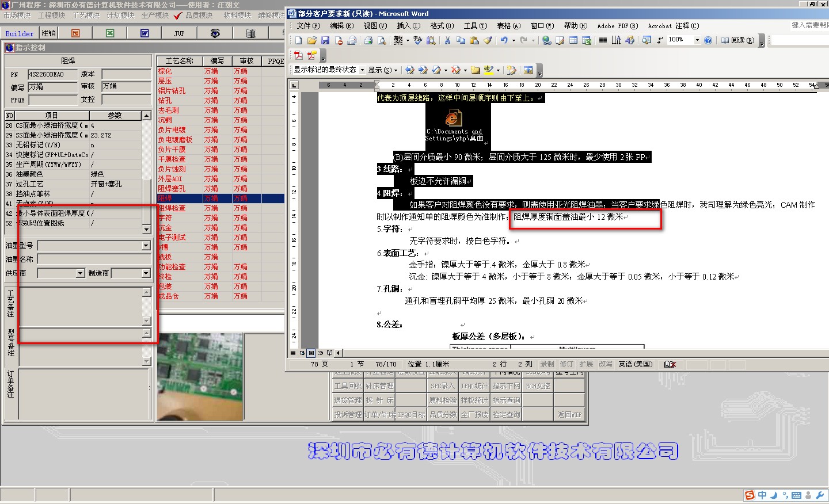The image size is (829, 504).
Task: Switch to Normal view button at bottom-left
Action: tap(293, 353)
